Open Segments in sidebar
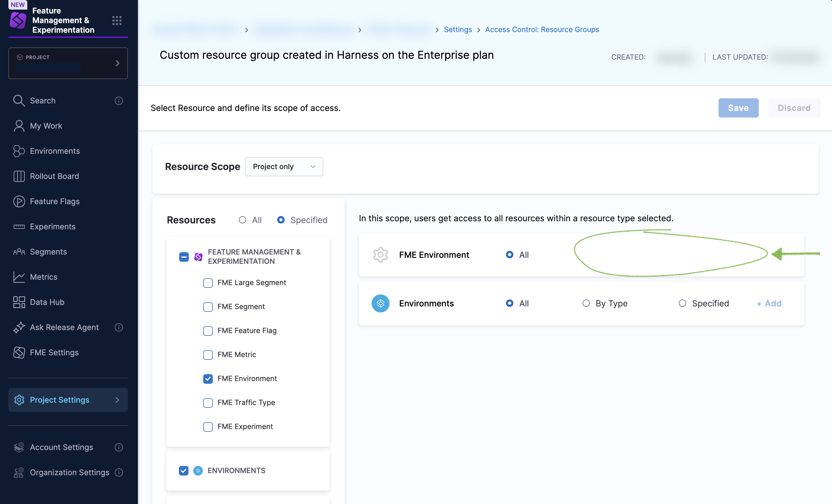The height and width of the screenshot is (504, 832). [48, 252]
